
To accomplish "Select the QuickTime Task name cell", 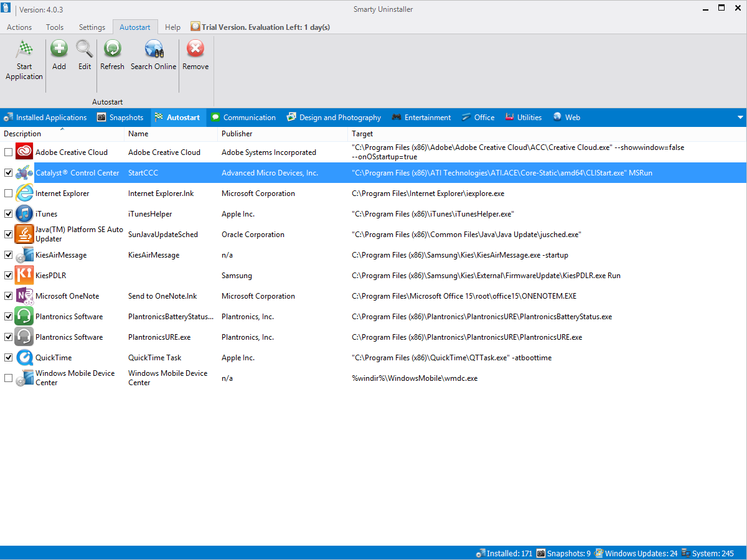I will [155, 358].
